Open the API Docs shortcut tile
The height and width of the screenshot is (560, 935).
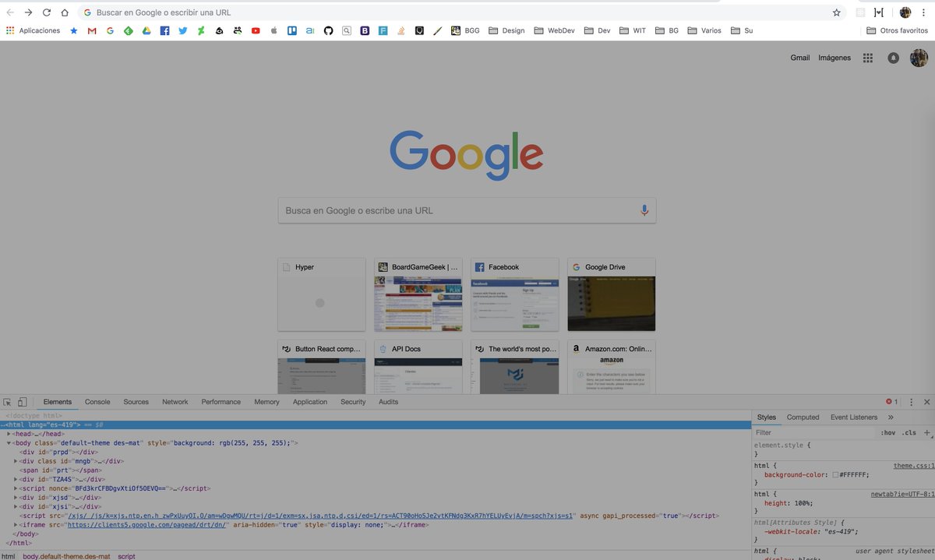pyautogui.click(x=418, y=367)
